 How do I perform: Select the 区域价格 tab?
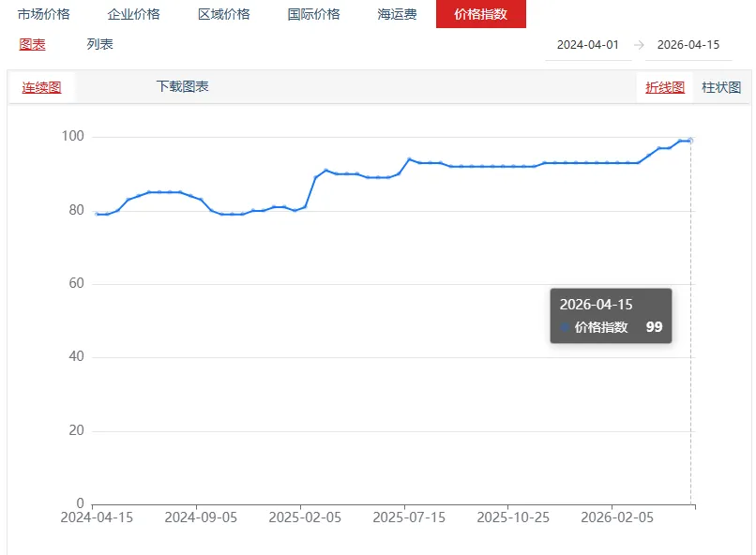click(x=224, y=14)
